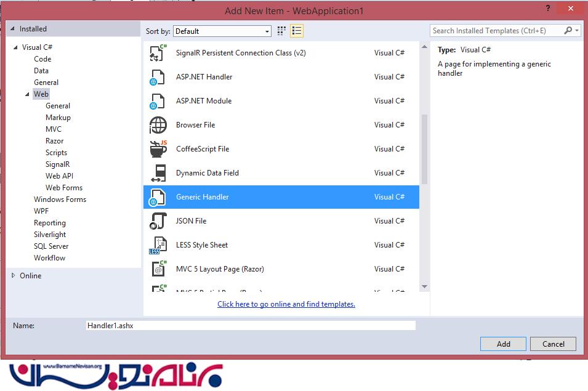
Task: Click the JSON File template icon
Action: coord(158,221)
